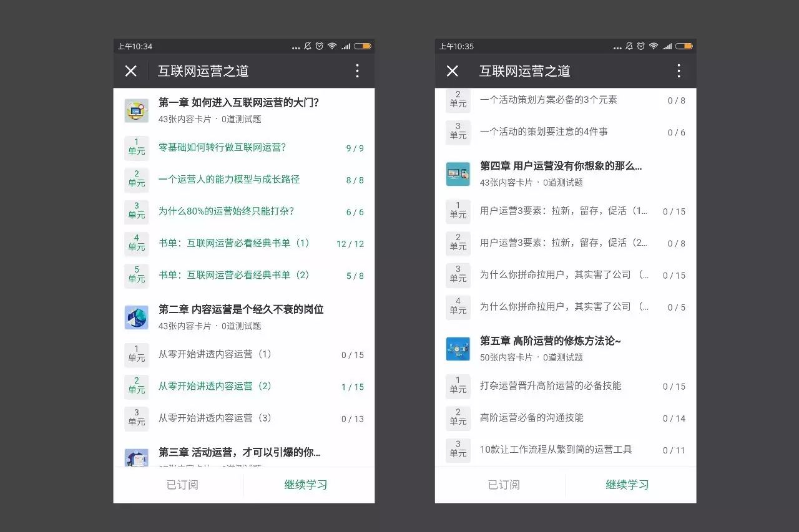Close the left phone's 互联网运营之道 page
799x532 pixels.
130,71
